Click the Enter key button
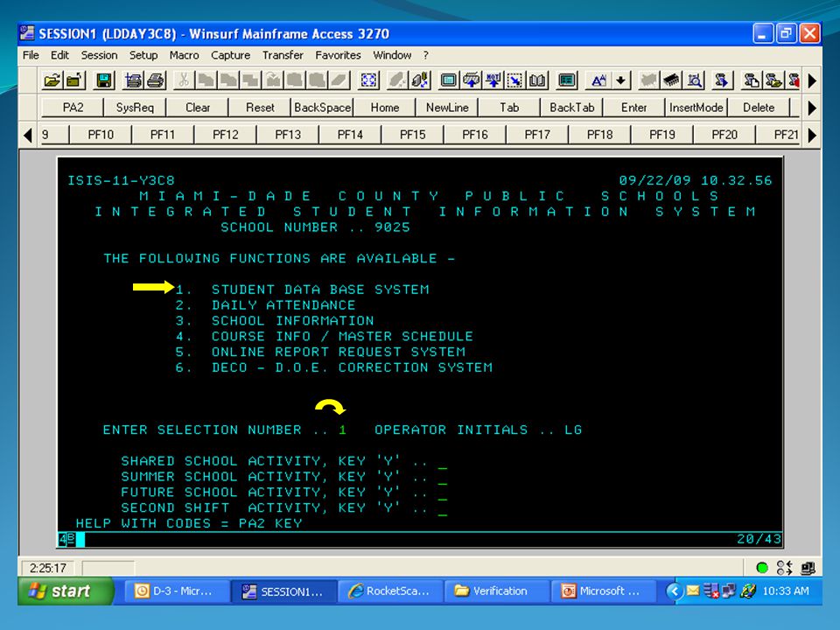Screen dimensions: 840x630 634,108
